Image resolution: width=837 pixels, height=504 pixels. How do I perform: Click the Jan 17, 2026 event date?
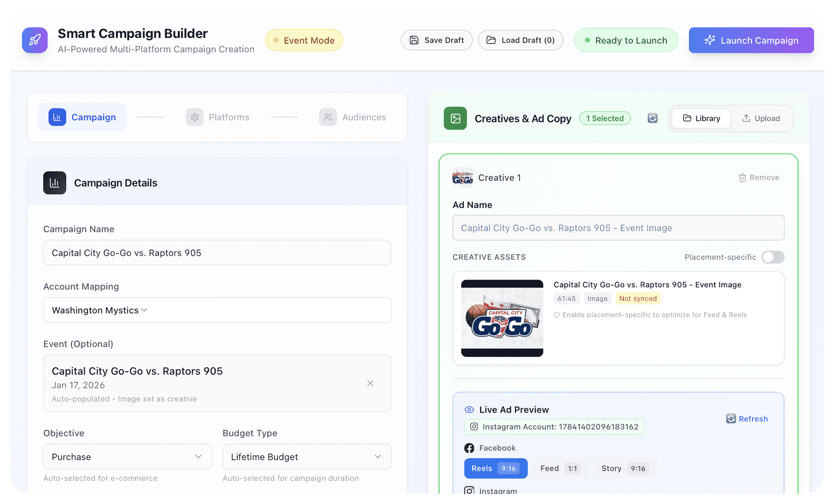pyautogui.click(x=78, y=385)
